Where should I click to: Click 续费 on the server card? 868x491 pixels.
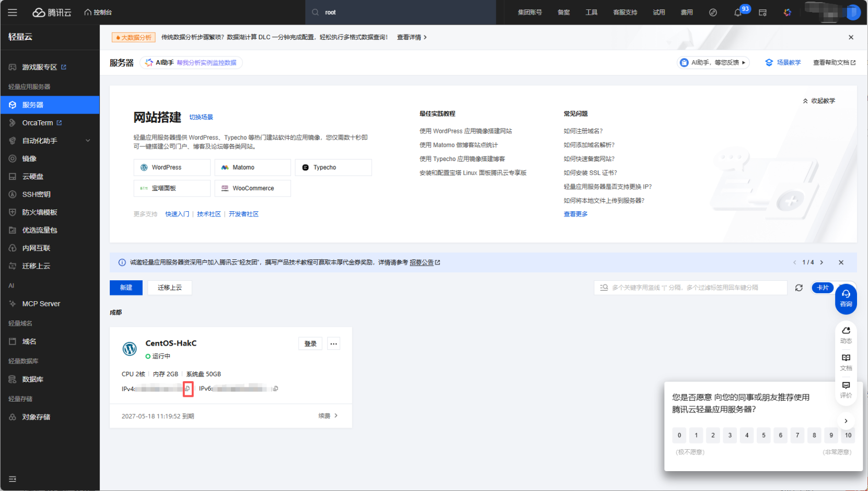pos(328,416)
